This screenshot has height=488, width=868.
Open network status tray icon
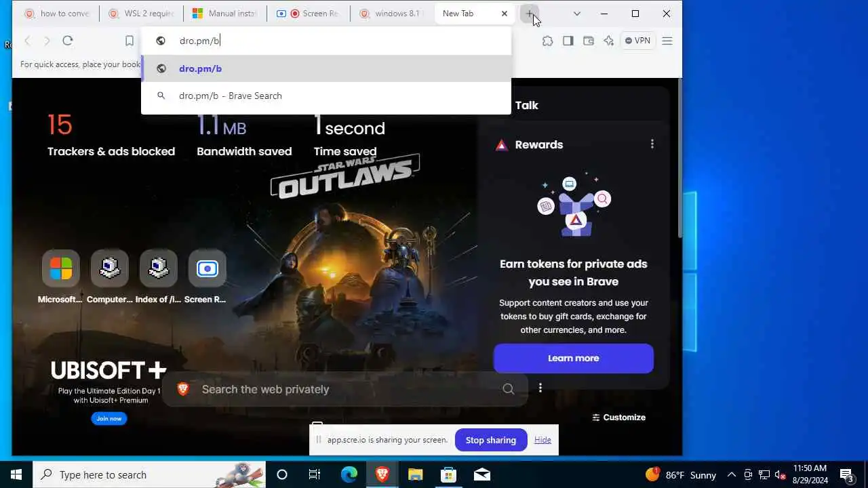[x=764, y=474]
